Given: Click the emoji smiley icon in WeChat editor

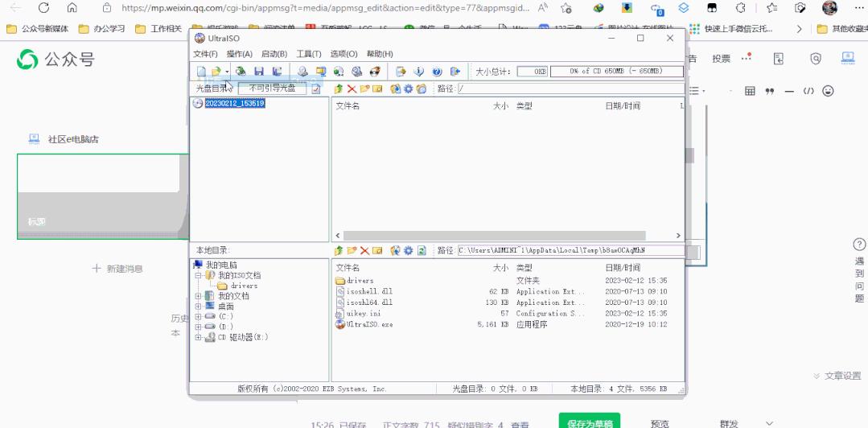Looking at the screenshot, I should point(828,91).
